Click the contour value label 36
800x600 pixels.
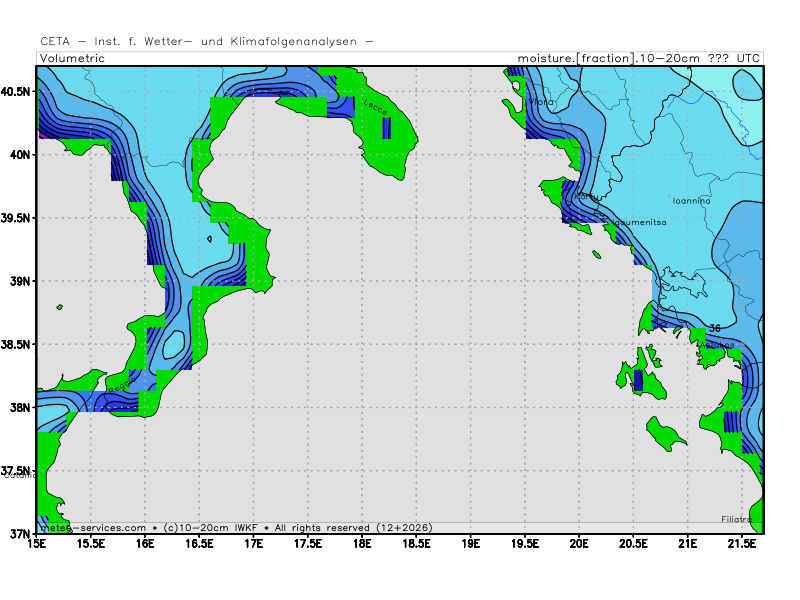pyautogui.click(x=714, y=329)
